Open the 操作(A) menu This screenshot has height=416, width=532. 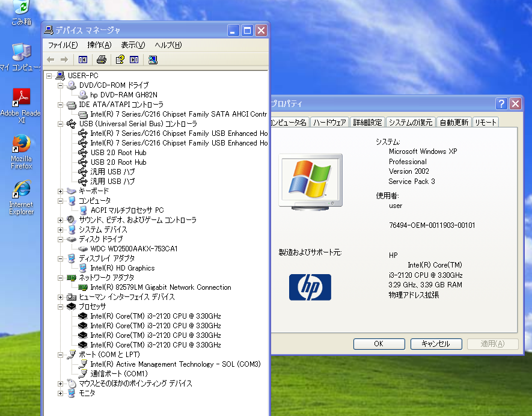[99, 45]
